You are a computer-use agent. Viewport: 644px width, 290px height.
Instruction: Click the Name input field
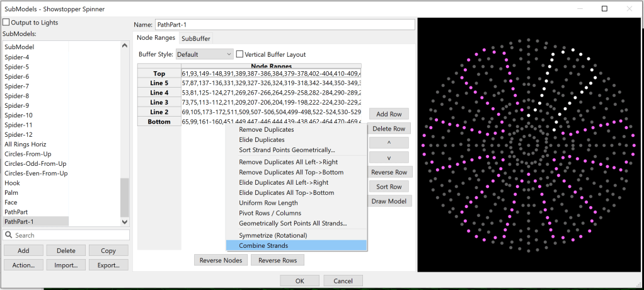click(x=284, y=25)
